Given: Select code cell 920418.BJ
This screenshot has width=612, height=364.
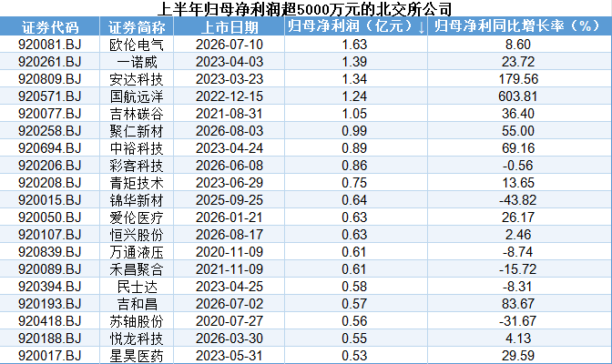Looking at the screenshot, I should click(50, 320).
